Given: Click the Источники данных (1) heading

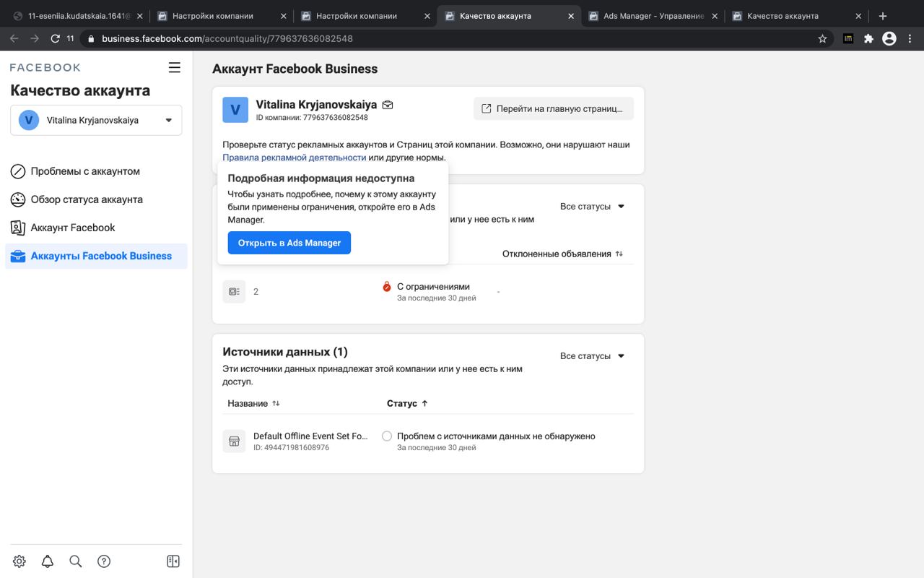Looking at the screenshot, I should click(285, 352).
